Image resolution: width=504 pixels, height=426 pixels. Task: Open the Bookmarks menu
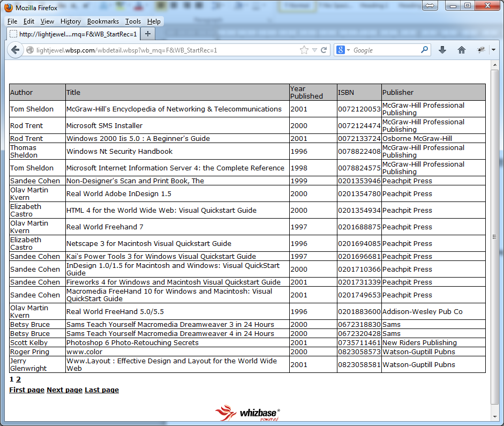tap(103, 21)
